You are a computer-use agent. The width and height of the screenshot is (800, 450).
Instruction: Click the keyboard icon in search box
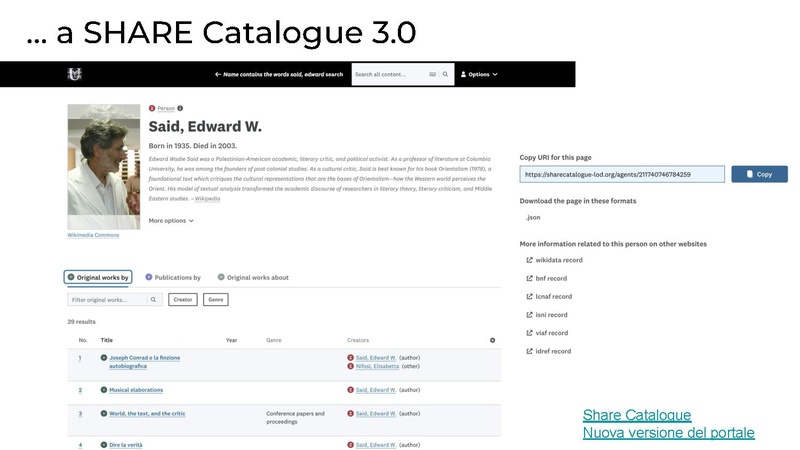433,74
